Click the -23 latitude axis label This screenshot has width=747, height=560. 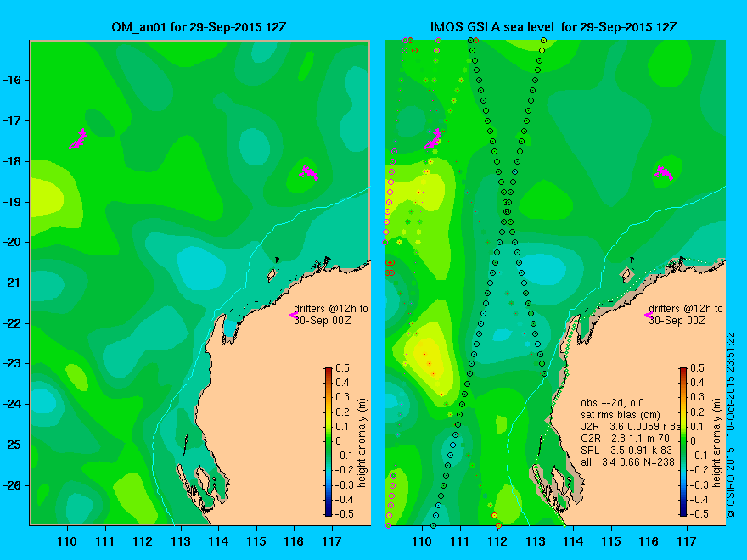click(13, 363)
